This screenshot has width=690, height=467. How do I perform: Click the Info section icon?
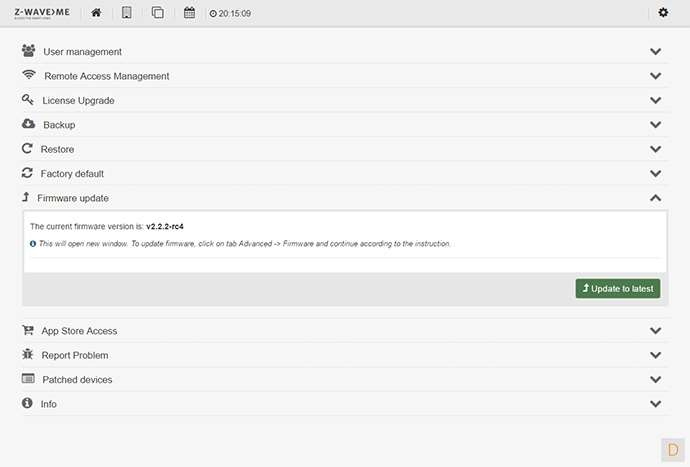point(28,404)
